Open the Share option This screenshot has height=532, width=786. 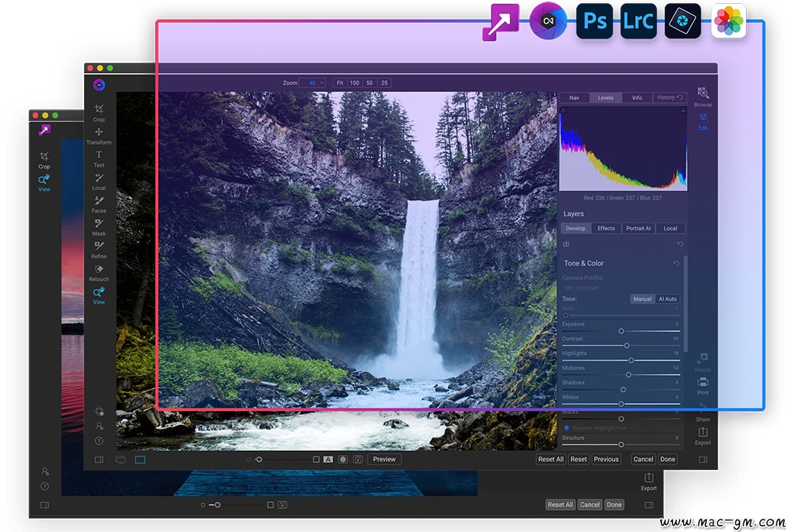click(703, 414)
